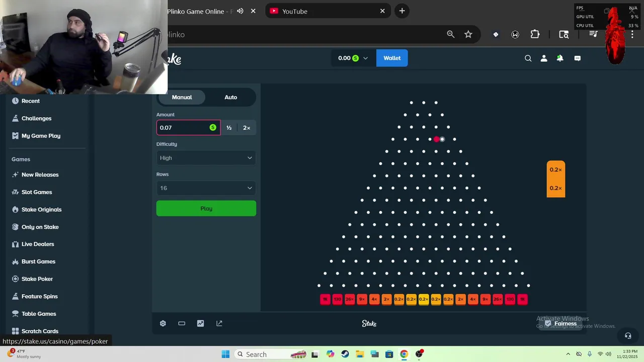Open Stake site search icon

[x=528, y=58]
